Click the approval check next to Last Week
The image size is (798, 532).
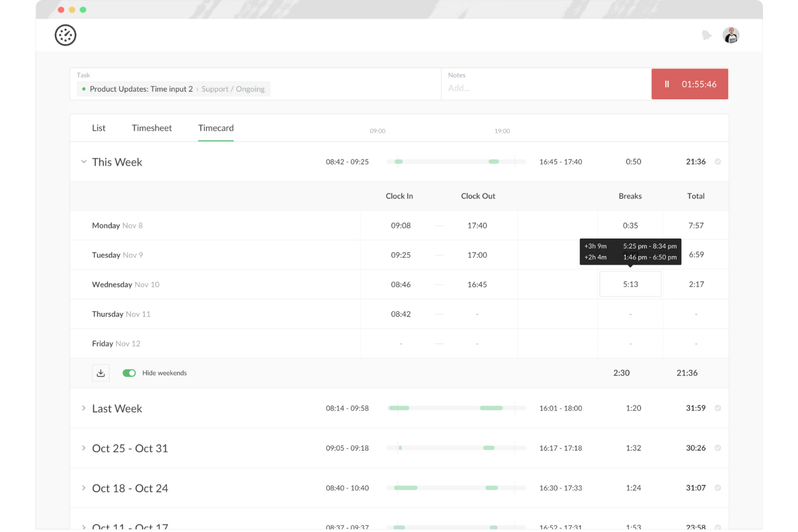718,408
